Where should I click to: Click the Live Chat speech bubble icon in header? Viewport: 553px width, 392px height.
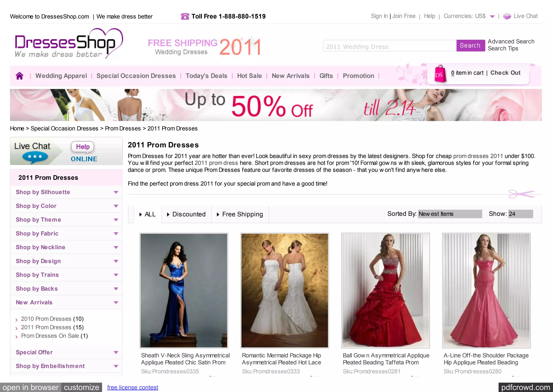click(x=507, y=16)
